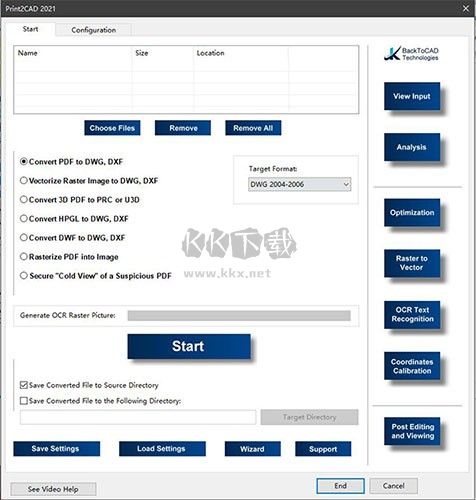Click the Generate OCR Raster Picture progress bar
Viewport: 476px width, 500px height.
239,316
